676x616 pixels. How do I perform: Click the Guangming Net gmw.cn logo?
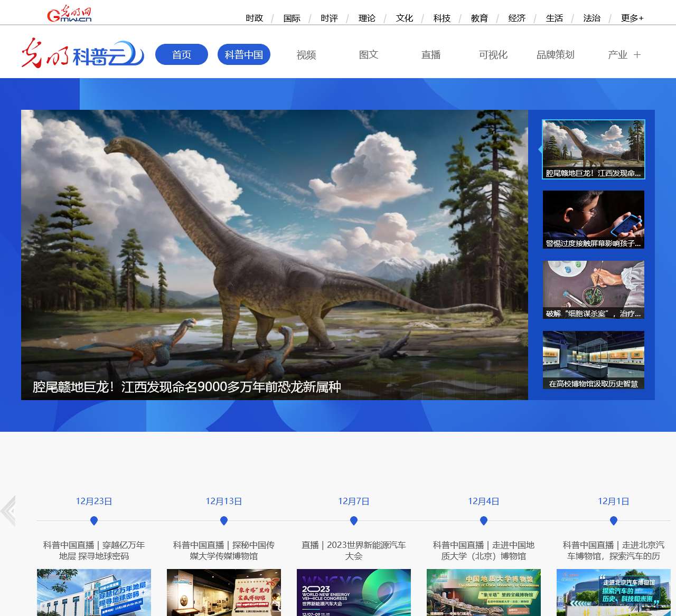69,14
